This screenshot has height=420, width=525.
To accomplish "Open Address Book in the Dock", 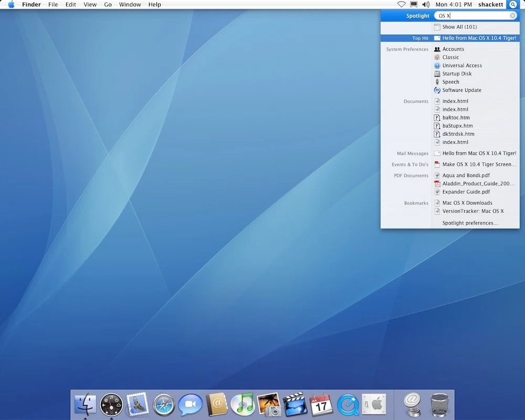I will click(x=217, y=404).
